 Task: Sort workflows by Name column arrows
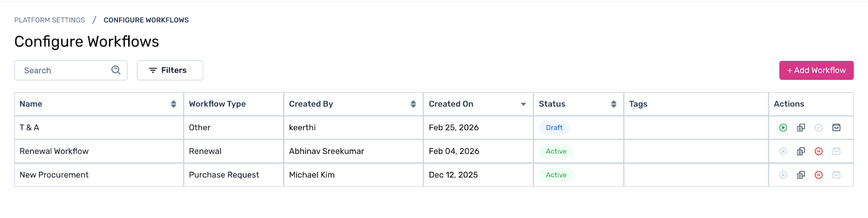pyautogui.click(x=174, y=104)
